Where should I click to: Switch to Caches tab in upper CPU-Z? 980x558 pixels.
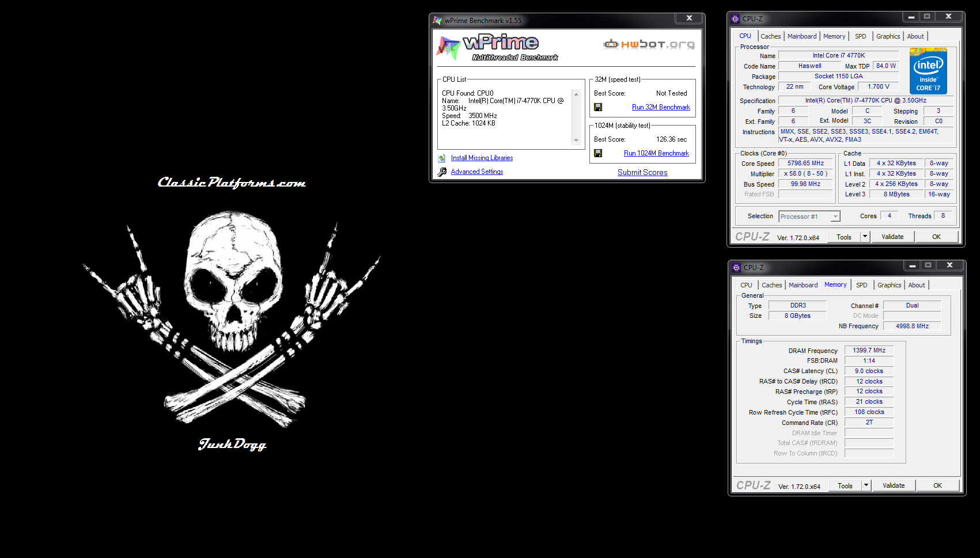click(771, 36)
